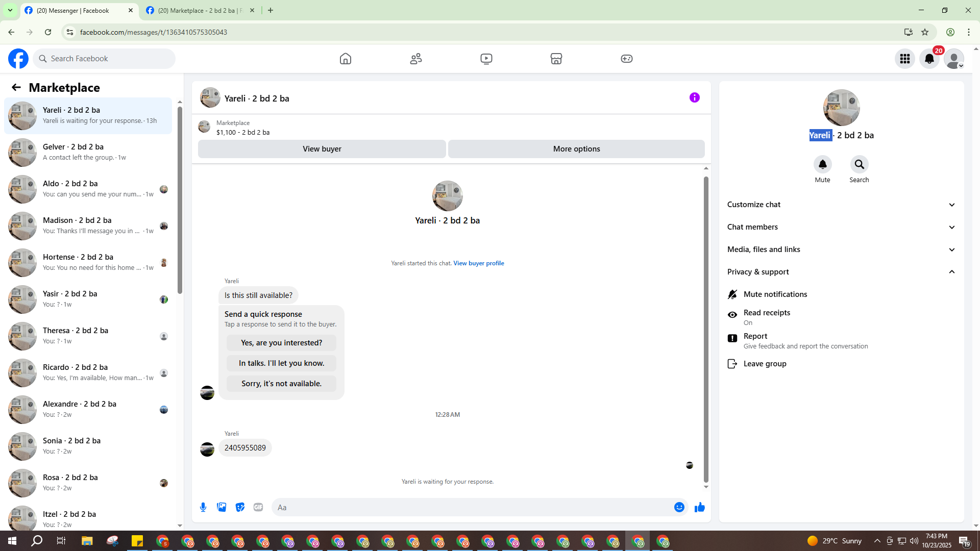Mute the chat with bell button

click(822, 165)
